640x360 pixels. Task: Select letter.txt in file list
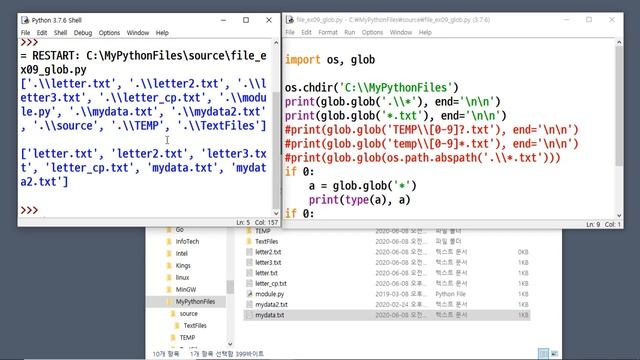click(266, 273)
